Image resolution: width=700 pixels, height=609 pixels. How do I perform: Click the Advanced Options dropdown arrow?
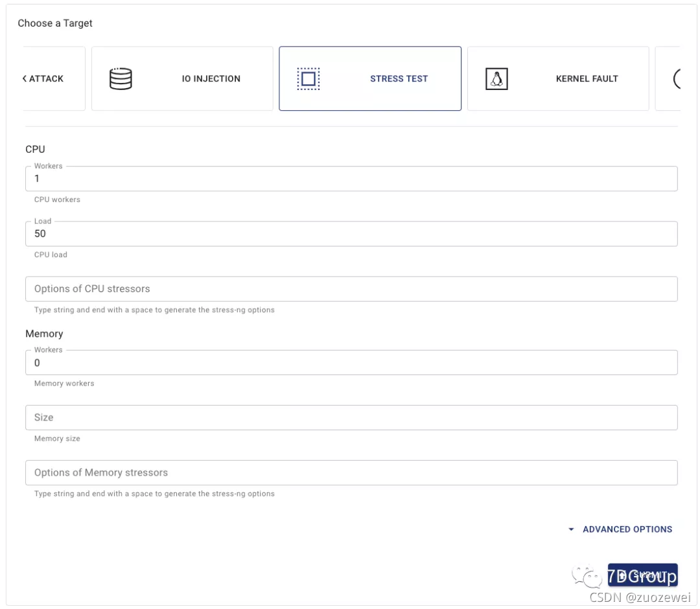coord(571,529)
